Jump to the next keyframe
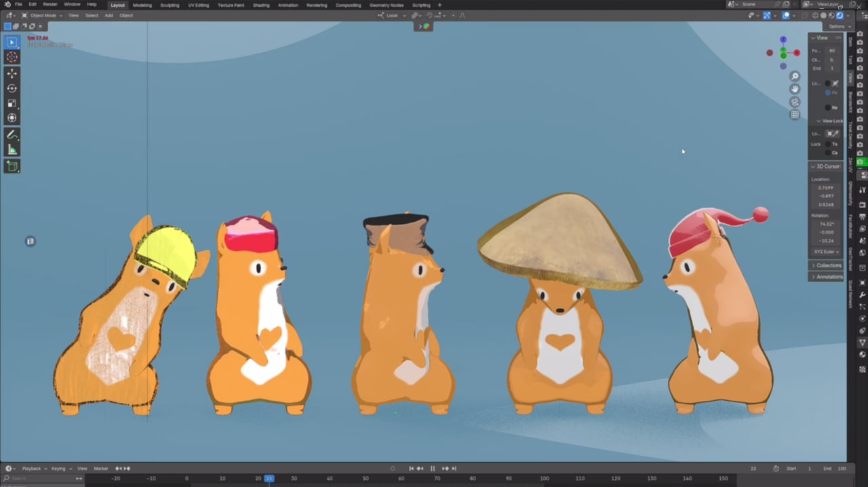The image size is (868, 487). [445, 468]
